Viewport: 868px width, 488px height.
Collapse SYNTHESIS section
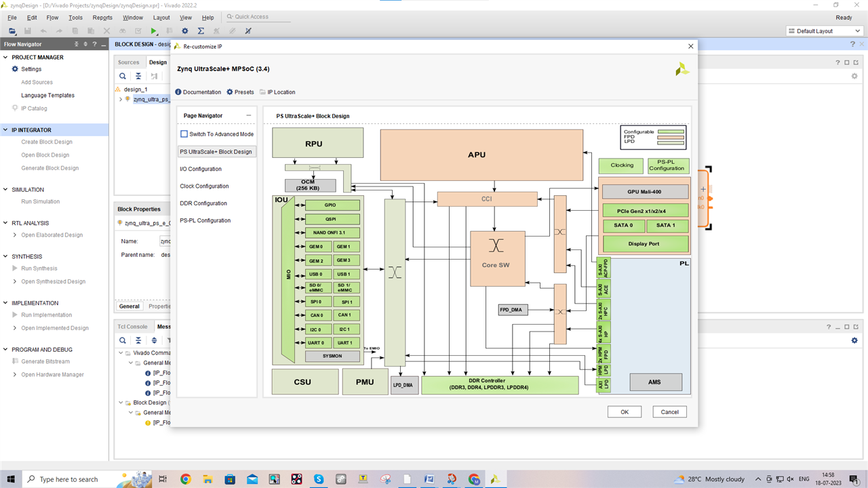[6, 257]
